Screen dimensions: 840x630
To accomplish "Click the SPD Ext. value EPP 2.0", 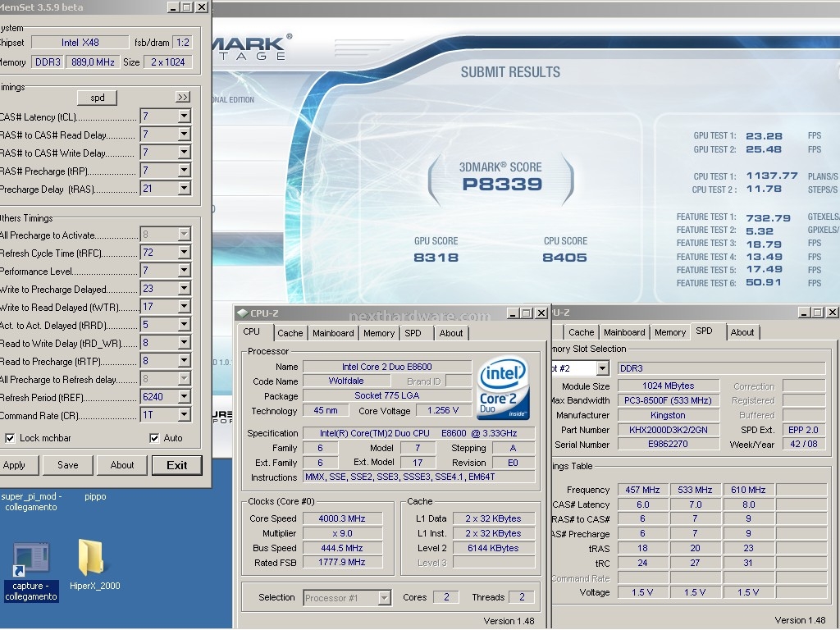I will pos(804,430).
